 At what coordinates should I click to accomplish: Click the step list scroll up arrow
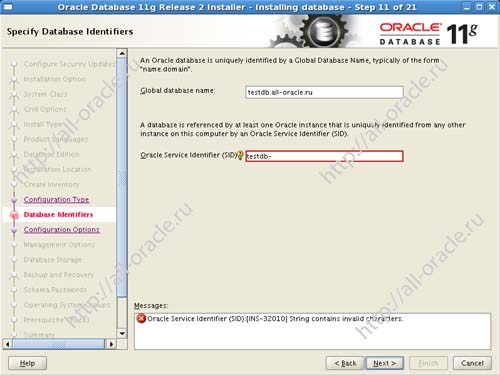click(122, 53)
